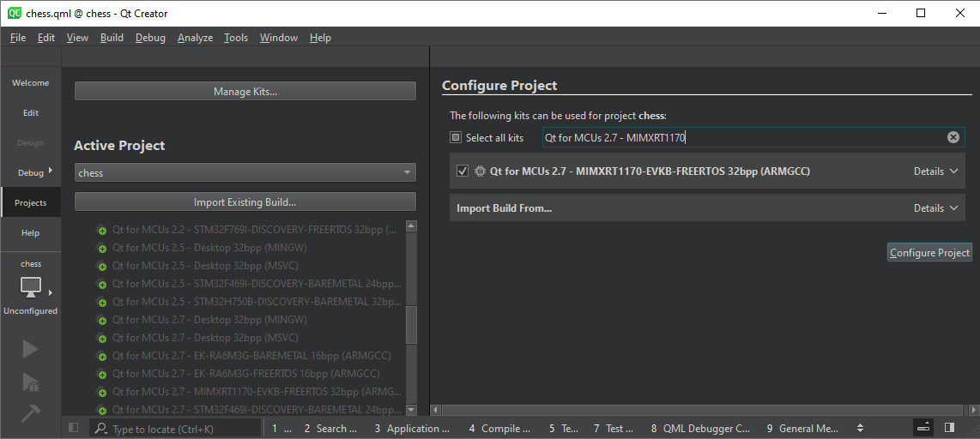This screenshot has width=980, height=439.
Task: Click the Run play icon in sidebar
Action: (x=30, y=349)
